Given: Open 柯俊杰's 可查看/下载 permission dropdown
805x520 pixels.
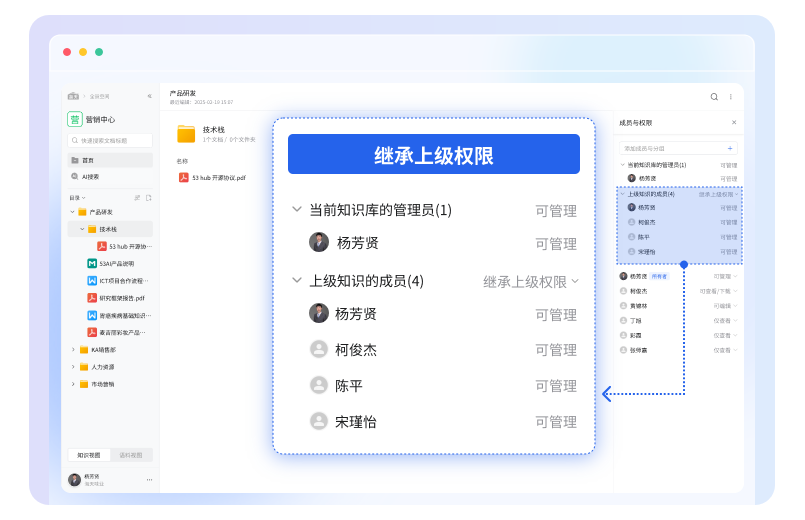Looking at the screenshot, I should 718,291.
